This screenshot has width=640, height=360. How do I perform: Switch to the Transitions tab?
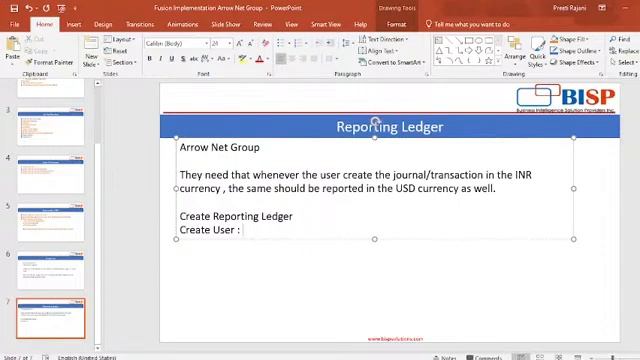tap(140, 24)
